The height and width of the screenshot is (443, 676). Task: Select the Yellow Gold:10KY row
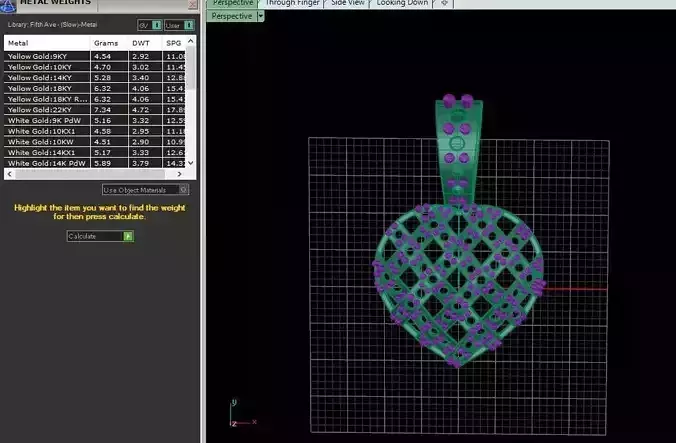tap(95, 67)
